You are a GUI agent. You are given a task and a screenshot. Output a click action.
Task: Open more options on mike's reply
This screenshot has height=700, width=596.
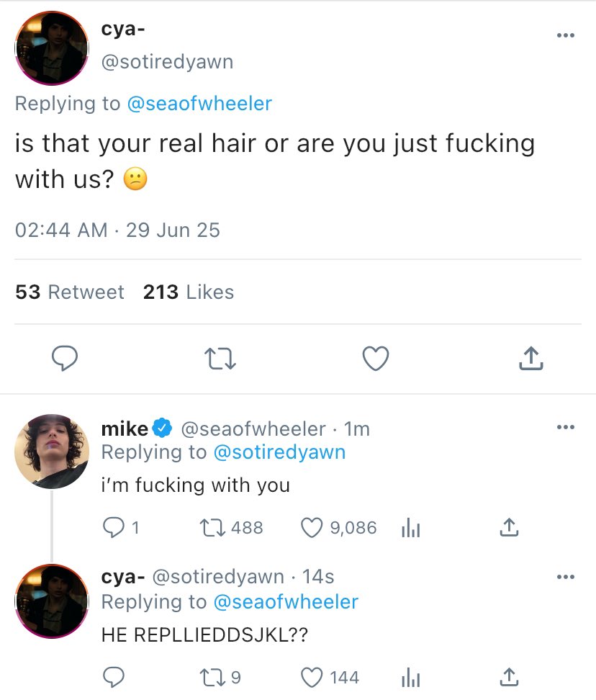click(566, 428)
